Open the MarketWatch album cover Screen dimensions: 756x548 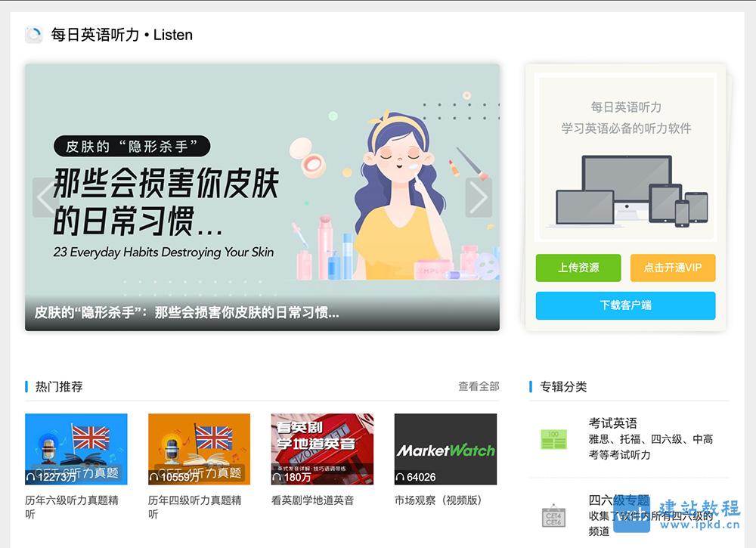[x=445, y=449]
